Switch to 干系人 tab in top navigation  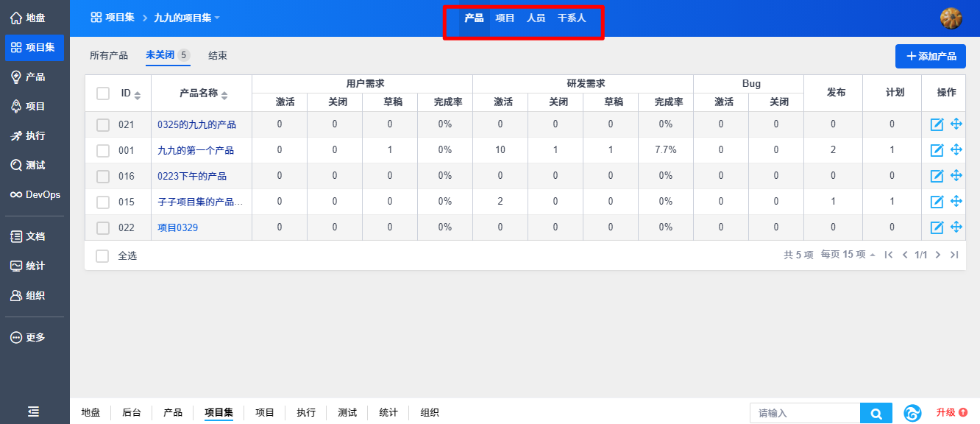coord(572,18)
